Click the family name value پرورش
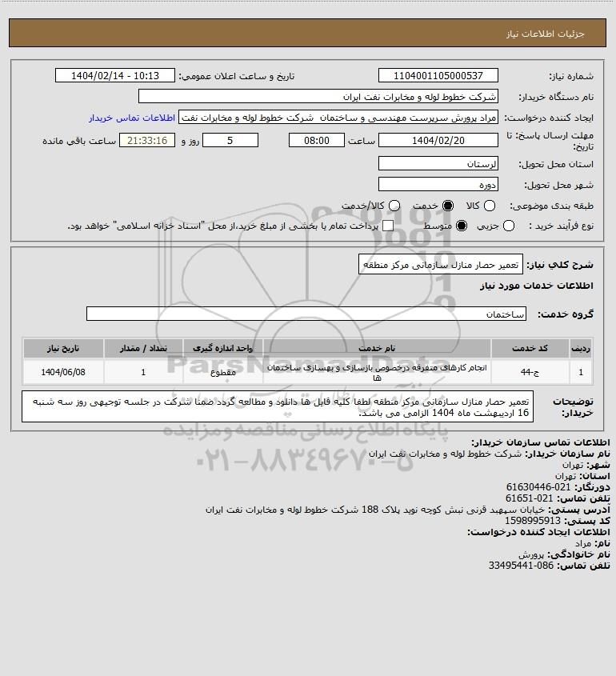The height and width of the screenshot is (676, 616). 531,554
